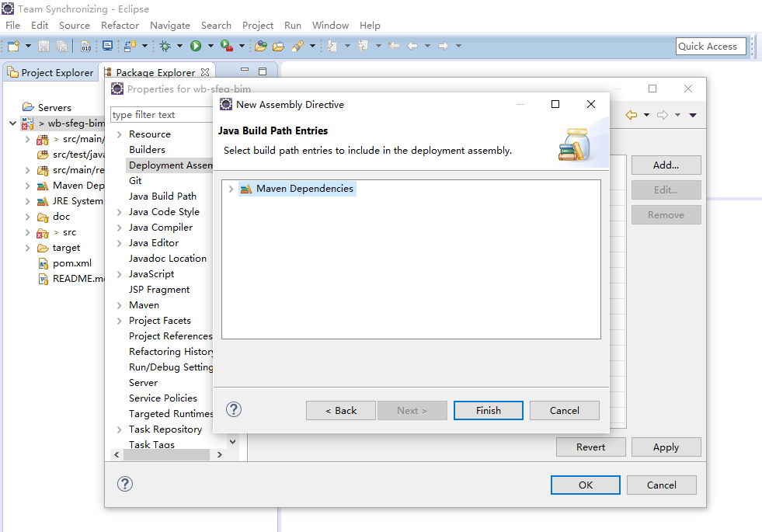Click the help icon in New Assembly Directive
This screenshot has width=762, height=532.
point(234,409)
